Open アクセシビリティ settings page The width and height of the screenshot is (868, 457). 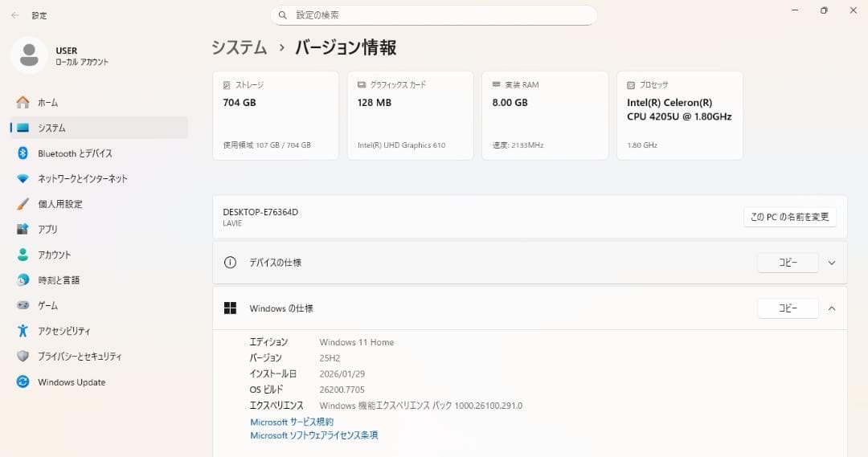99,331
